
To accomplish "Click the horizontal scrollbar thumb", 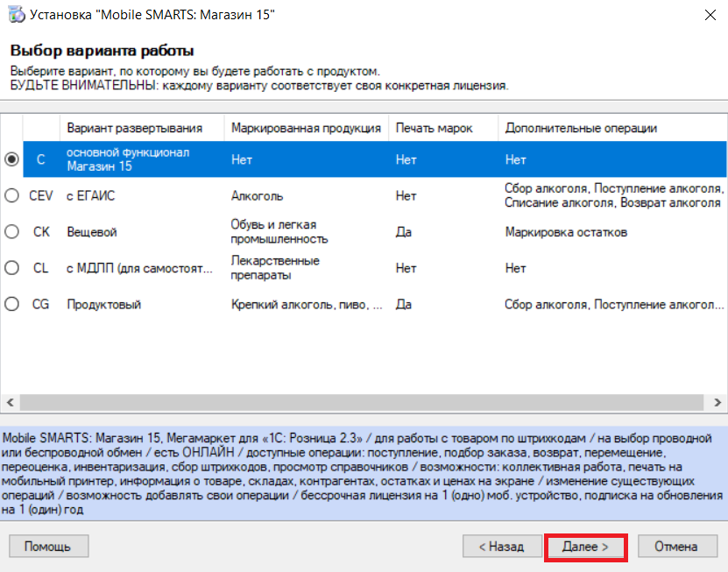I will click(x=362, y=402).
